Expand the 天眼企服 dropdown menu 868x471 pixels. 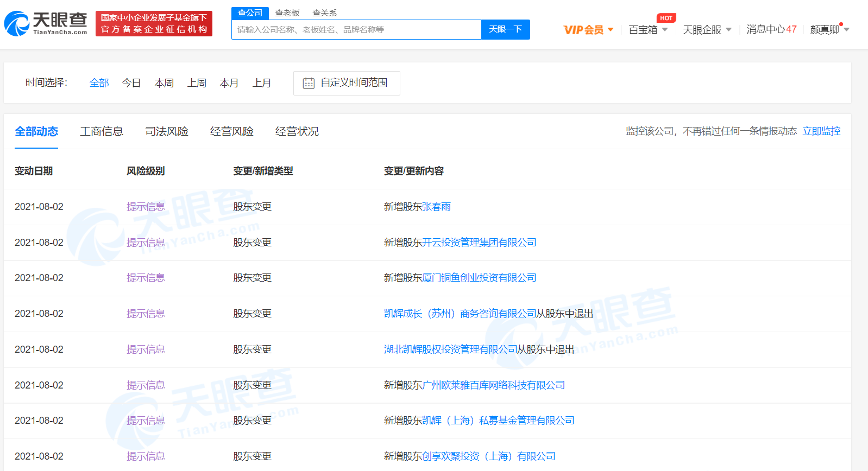[x=707, y=30]
